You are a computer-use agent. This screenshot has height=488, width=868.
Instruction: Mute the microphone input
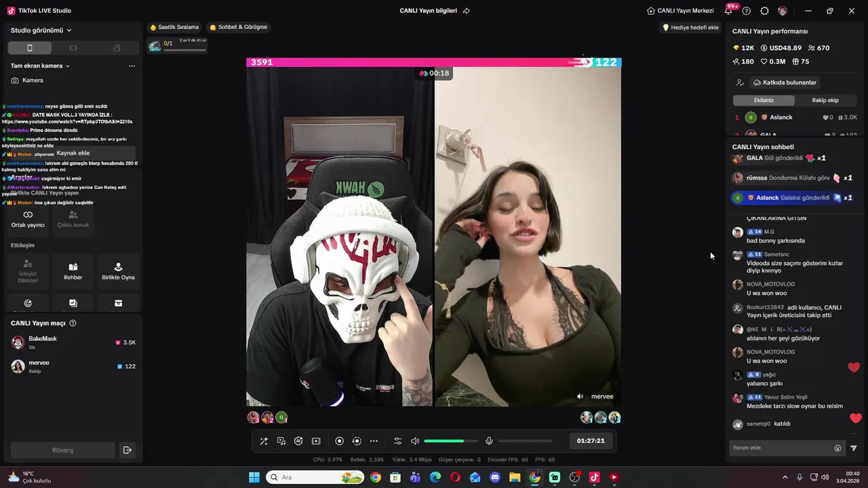pyautogui.click(x=489, y=441)
